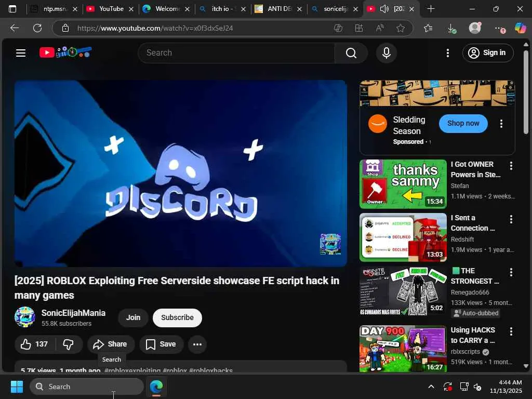Click the Join membership button
The image size is (532, 399).
133,317
